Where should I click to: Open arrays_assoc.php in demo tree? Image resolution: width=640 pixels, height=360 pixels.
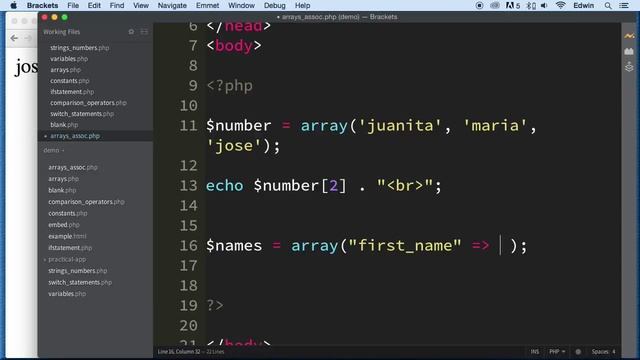pos(73,167)
